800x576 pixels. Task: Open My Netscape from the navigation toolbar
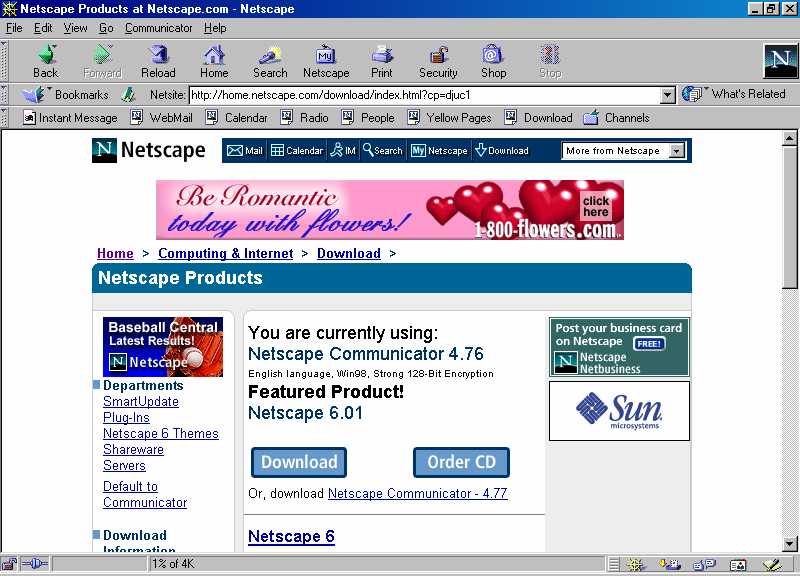coord(326,61)
